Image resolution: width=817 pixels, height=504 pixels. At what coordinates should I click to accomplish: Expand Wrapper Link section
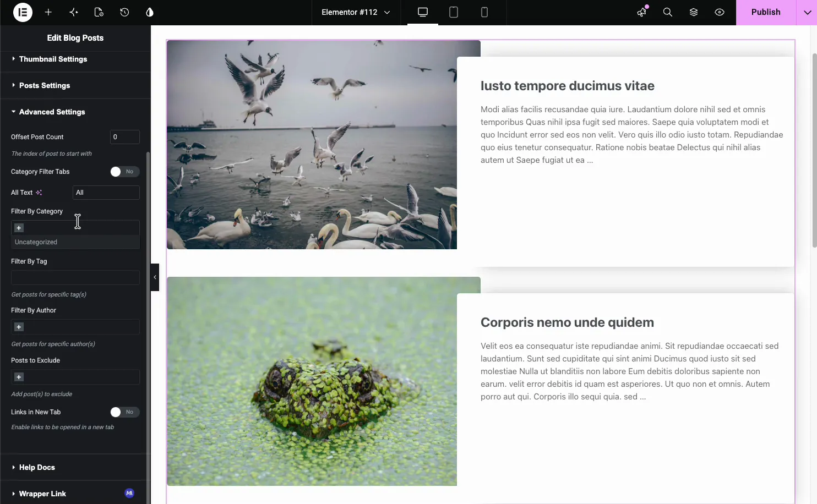[x=75, y=494]
